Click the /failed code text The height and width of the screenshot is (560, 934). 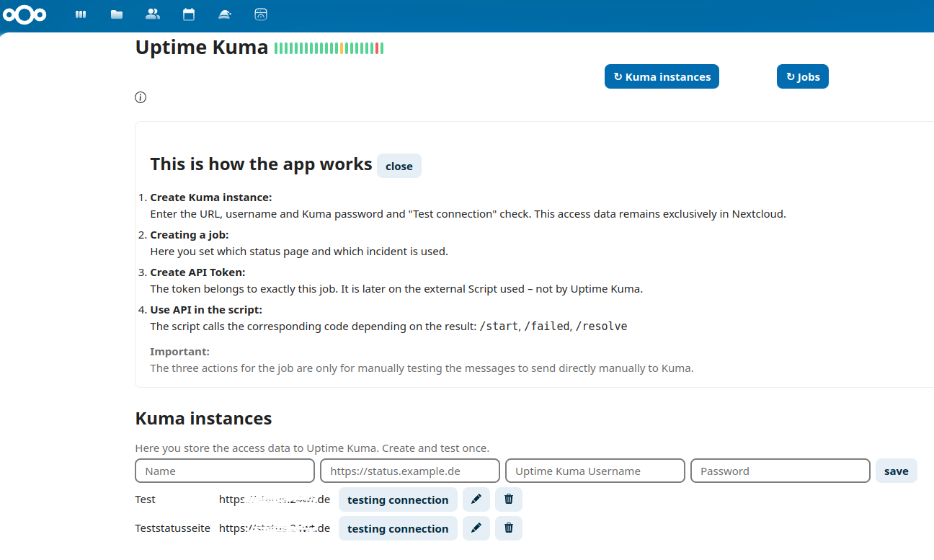point(547,326)
